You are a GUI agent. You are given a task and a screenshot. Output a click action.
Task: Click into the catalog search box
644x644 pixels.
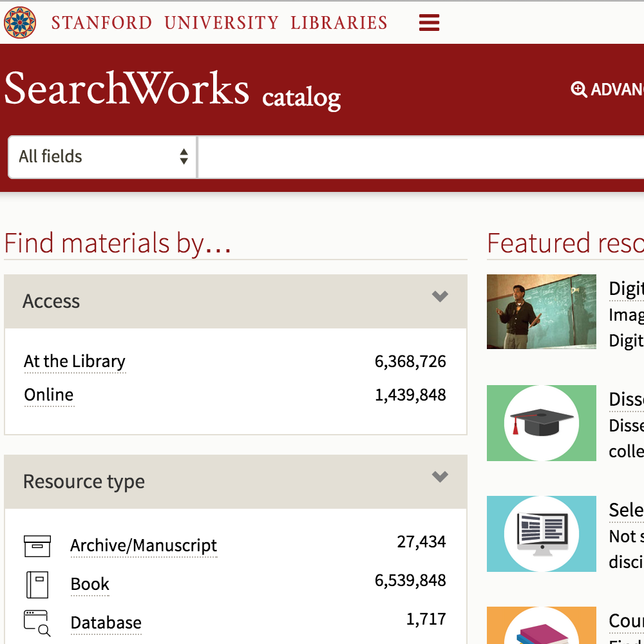pyautogui.click(x=421, y=157)
